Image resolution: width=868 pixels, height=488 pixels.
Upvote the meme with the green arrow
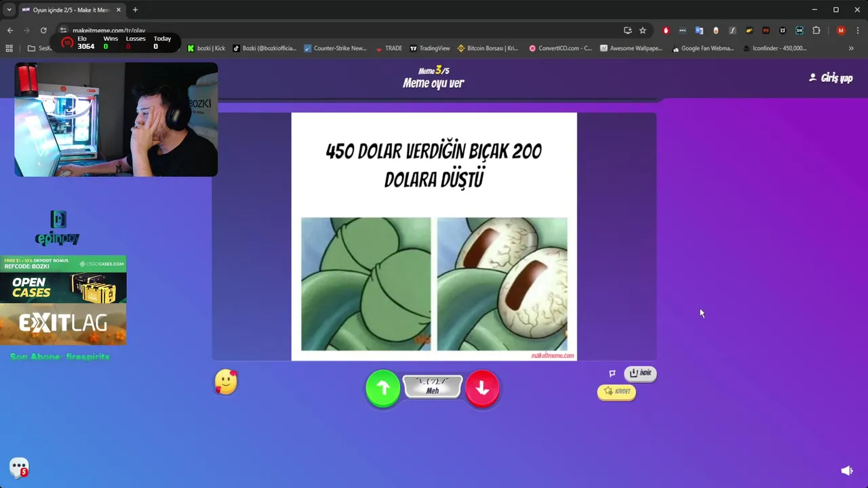click(383, 388)
